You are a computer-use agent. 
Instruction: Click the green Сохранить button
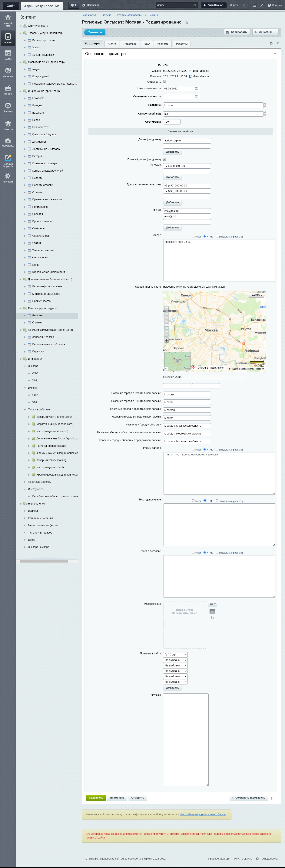point(96,798)
